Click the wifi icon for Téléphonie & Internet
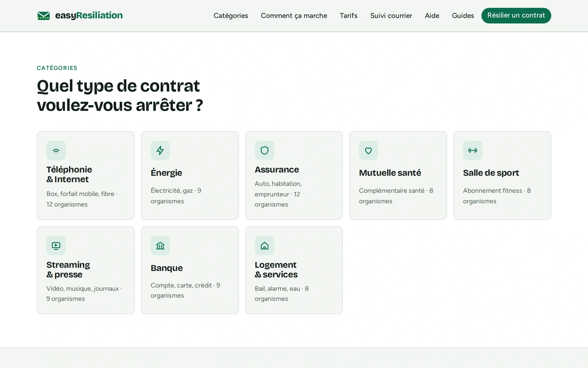This screenshot has width=588, height=368. [x=56, y=150]
